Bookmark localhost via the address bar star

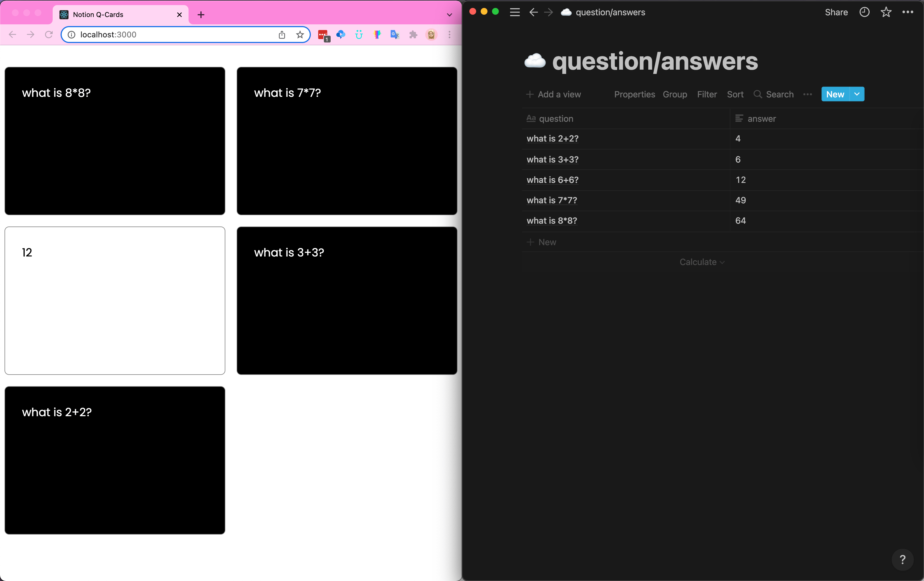pyautogui.click(x=300, y=35)
